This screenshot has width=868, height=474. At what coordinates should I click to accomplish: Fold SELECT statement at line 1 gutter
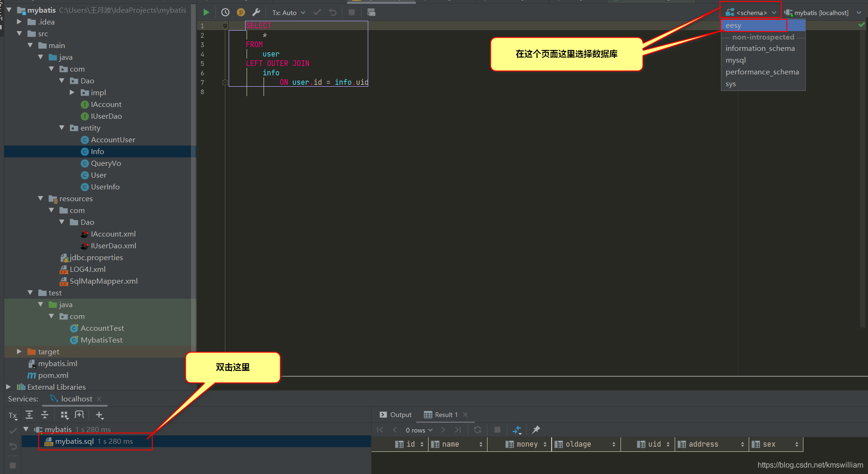pyautogui.click(x=225, y=26)
